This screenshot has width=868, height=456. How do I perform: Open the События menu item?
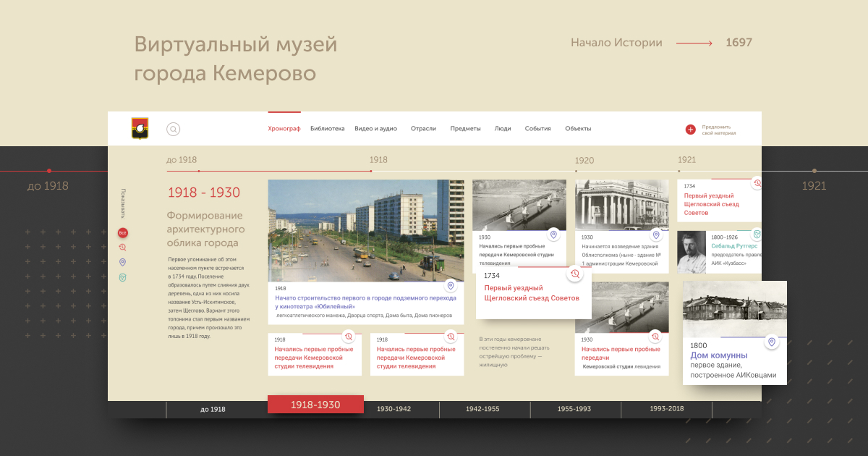538,129
